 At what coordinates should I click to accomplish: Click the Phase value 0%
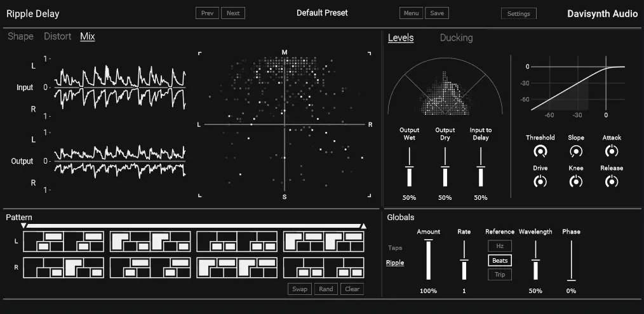click(572, 291)
